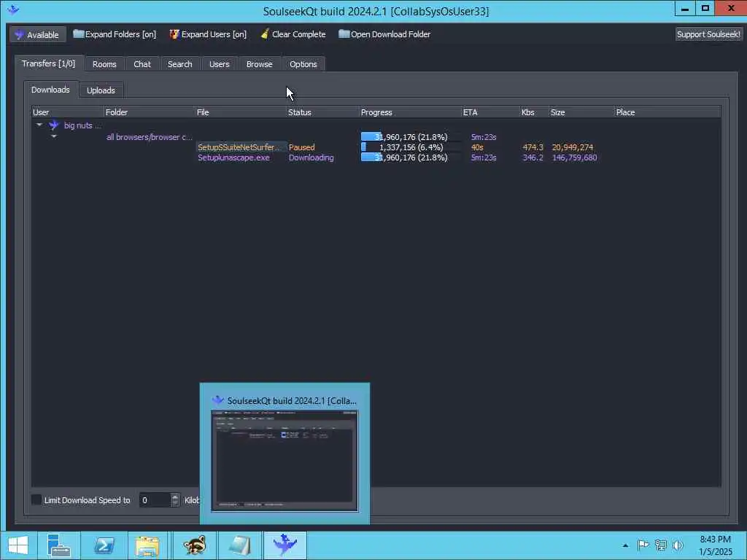
Task: Click the 40s ETA value
Action: [x=477, y=147]
